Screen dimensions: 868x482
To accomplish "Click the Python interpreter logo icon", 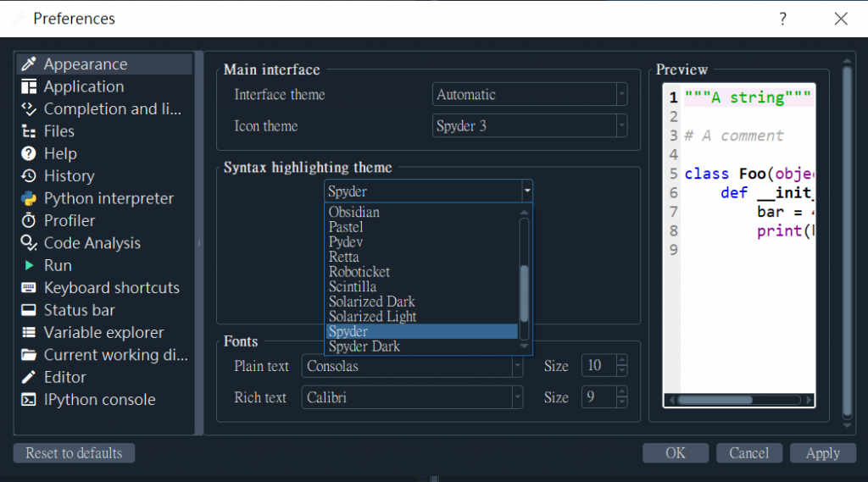I will coord(29,198).
